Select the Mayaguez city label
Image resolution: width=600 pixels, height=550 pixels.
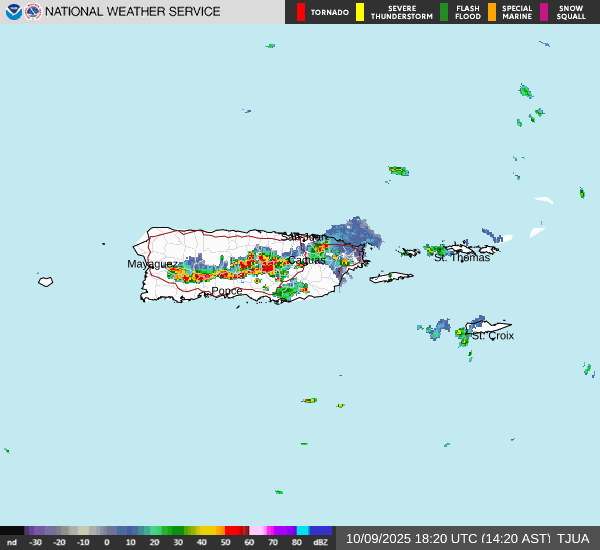click(x=150, y=264)
